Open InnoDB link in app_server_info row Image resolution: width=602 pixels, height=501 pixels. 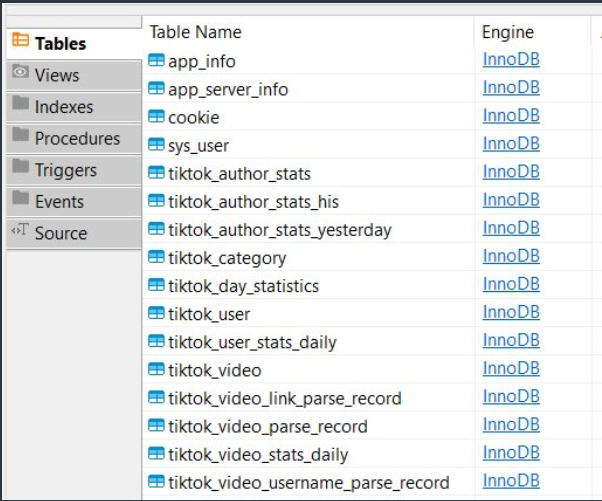pos(511,88)
